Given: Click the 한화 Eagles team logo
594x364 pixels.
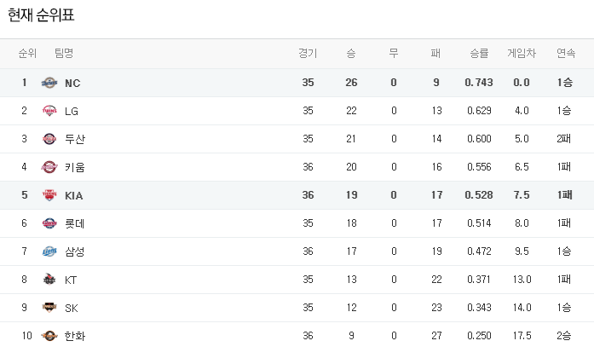Looking at the screenshot, I should coord(49,336).
